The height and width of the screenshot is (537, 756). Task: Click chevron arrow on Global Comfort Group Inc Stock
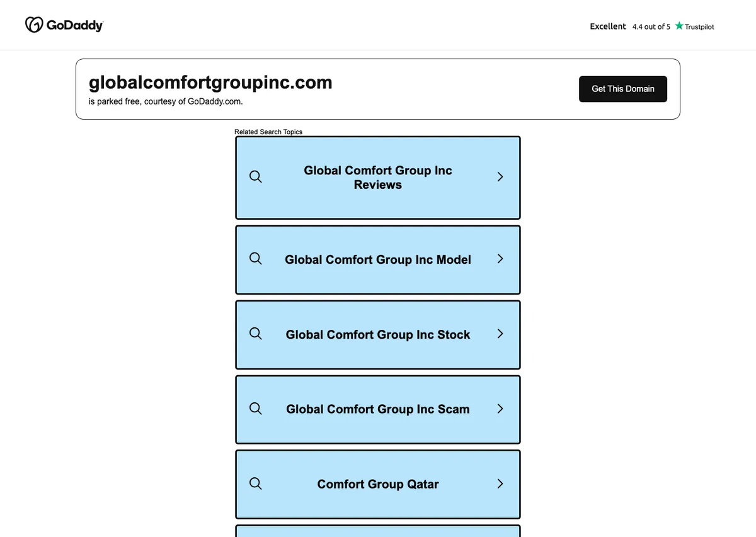pyautogui.click(x=500, y=334)
